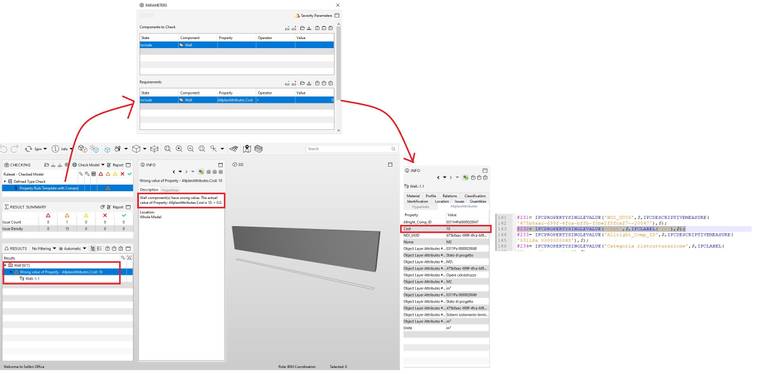
Task: Select Include Wall row under Components to Check
Action: pyautogui.click(x=237, y=45)
